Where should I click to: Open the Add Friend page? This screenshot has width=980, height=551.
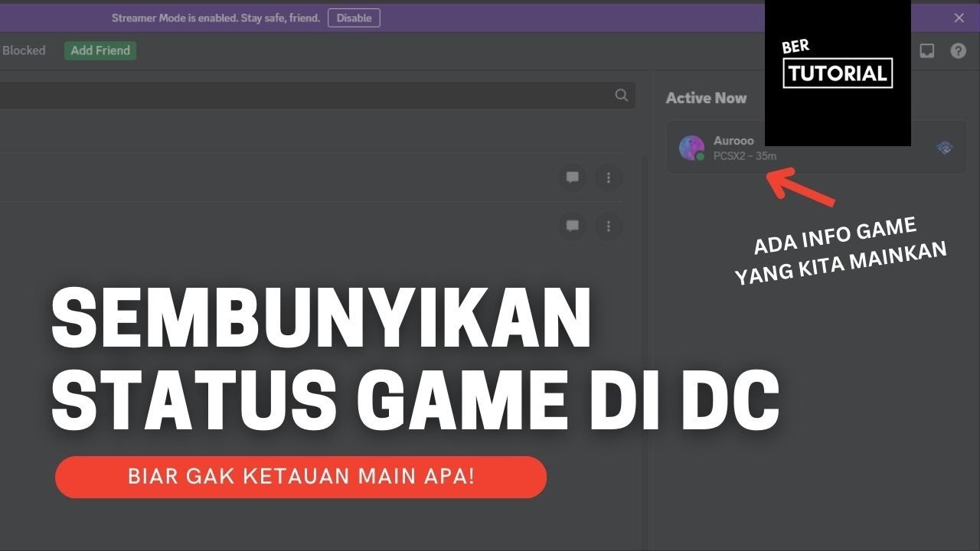click(x=100, y=51)
